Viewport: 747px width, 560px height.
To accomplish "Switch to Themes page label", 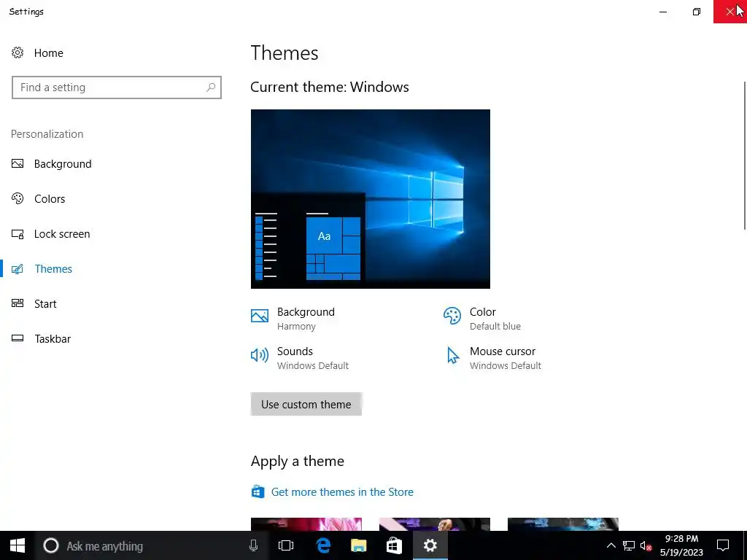I will click(53, 269).
